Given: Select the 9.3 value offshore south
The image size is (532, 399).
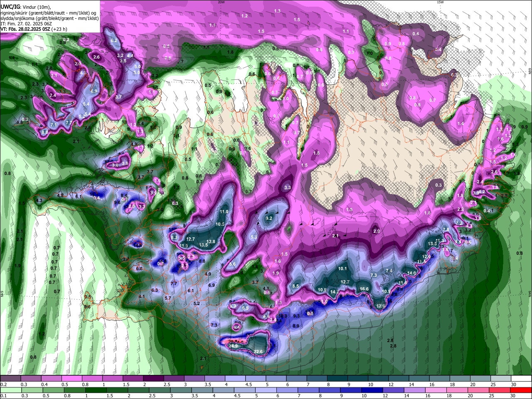Looking at the screenshot, I should pyautogui.click(x=296, y=316).
